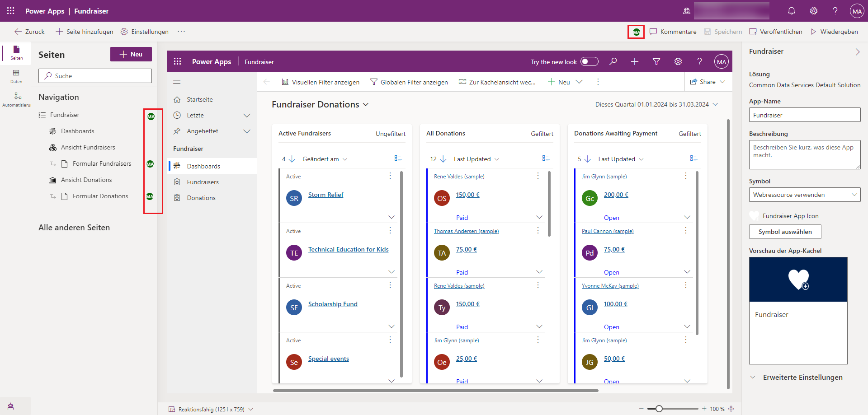Select Fundraisers in preview sidebar

pos(212,182)
